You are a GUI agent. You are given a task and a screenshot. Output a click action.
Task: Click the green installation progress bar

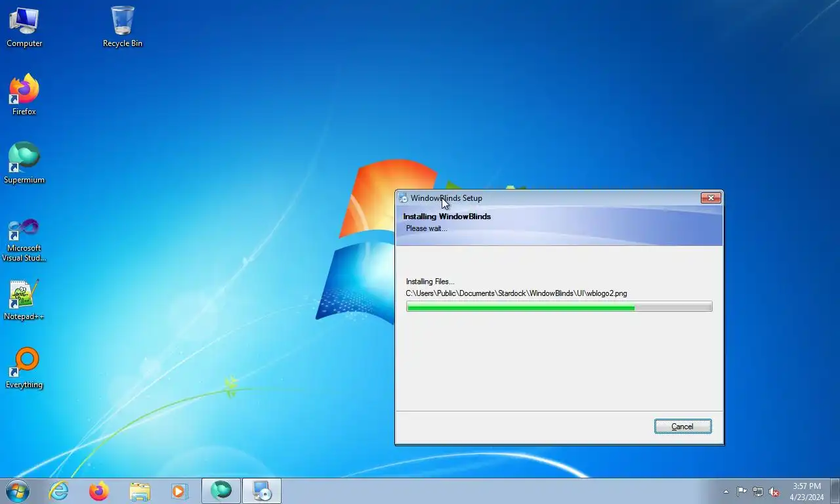[559, 306]
